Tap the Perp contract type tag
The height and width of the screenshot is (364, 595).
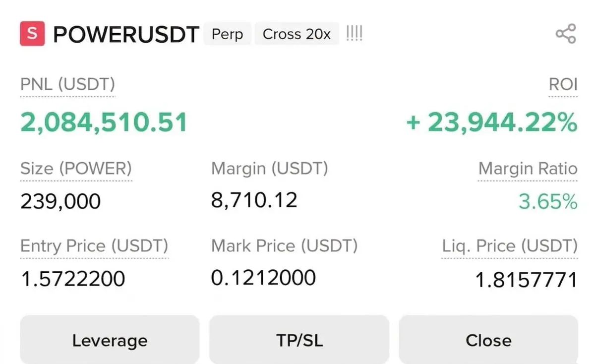[228, 34]
